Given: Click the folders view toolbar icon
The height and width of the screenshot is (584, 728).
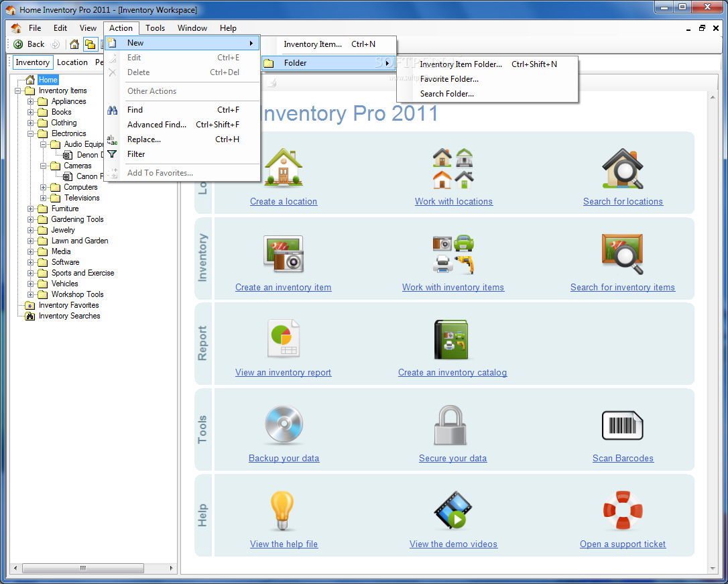Looking at the screenshot, I should click(90, 44).
